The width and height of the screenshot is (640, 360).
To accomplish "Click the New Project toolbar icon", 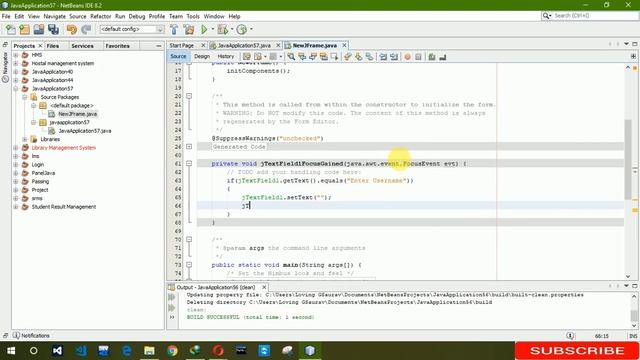I will tap(24, 29).
